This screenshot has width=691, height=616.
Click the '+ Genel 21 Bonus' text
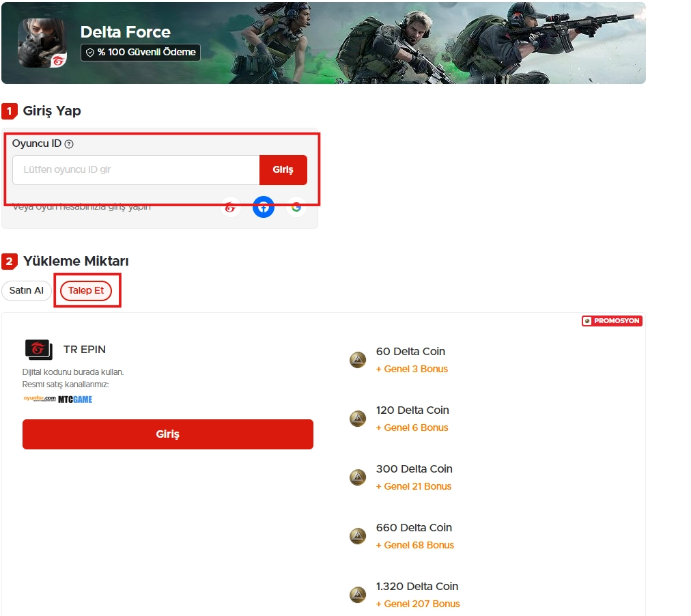[x=413, y=486]
